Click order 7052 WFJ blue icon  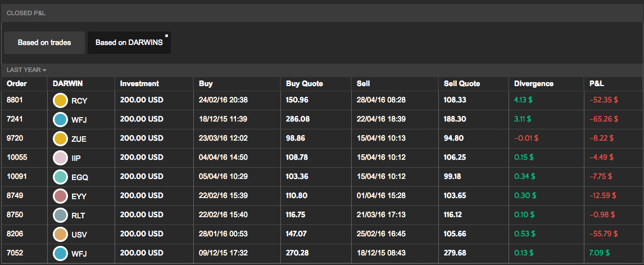[x=60, y=254]
